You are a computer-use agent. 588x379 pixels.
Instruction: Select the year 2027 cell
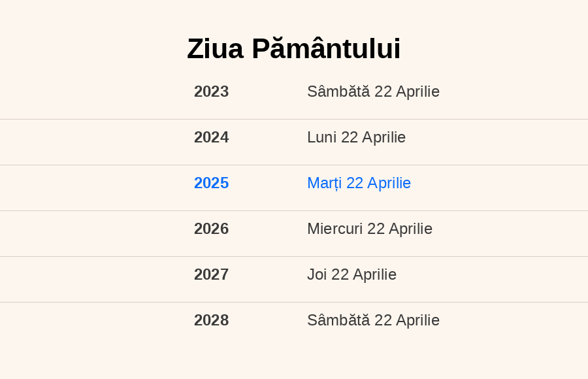click(211, 274)
